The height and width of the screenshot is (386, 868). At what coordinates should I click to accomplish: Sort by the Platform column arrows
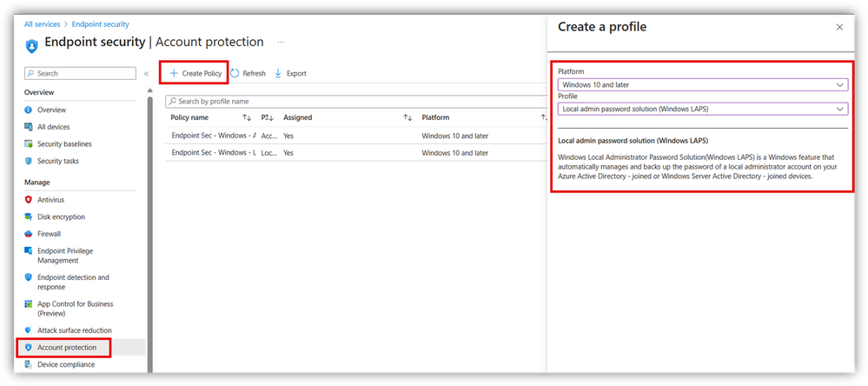coord(544,117)
